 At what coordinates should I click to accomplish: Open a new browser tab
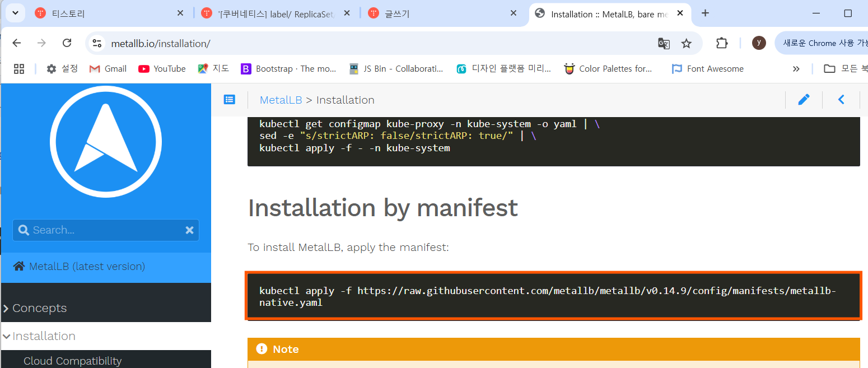pyautogui.click(x=705, y=13)
